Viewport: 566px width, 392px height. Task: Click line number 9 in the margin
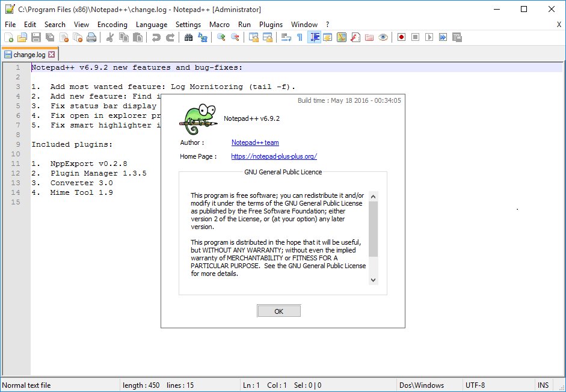click(x=18, y=144)
